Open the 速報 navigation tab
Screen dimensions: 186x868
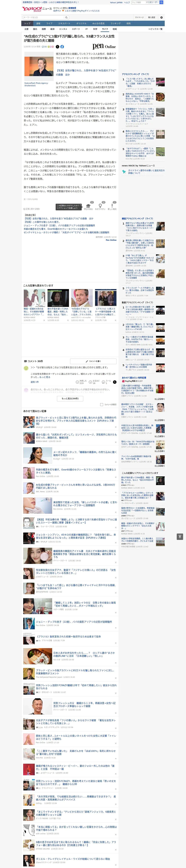click(38, 23)
